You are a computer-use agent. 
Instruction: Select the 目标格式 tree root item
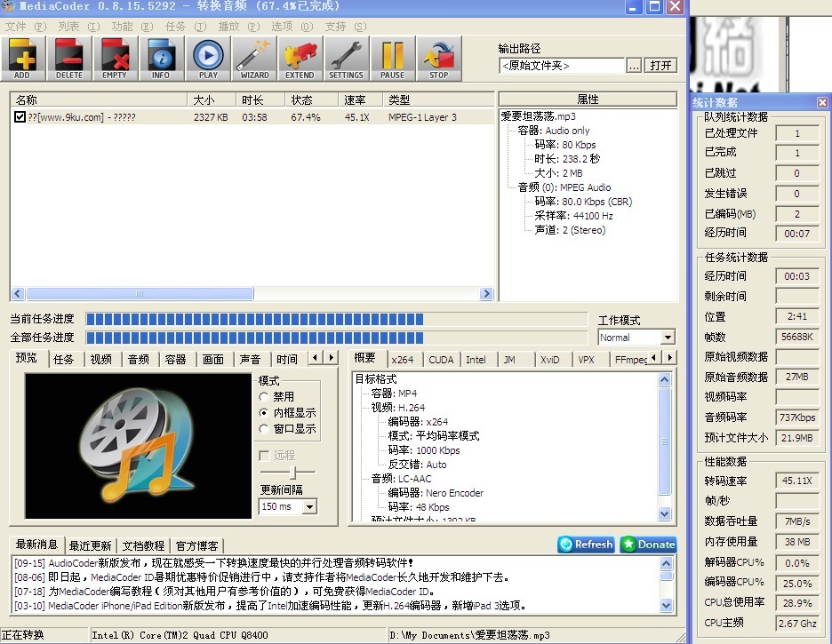376,379
